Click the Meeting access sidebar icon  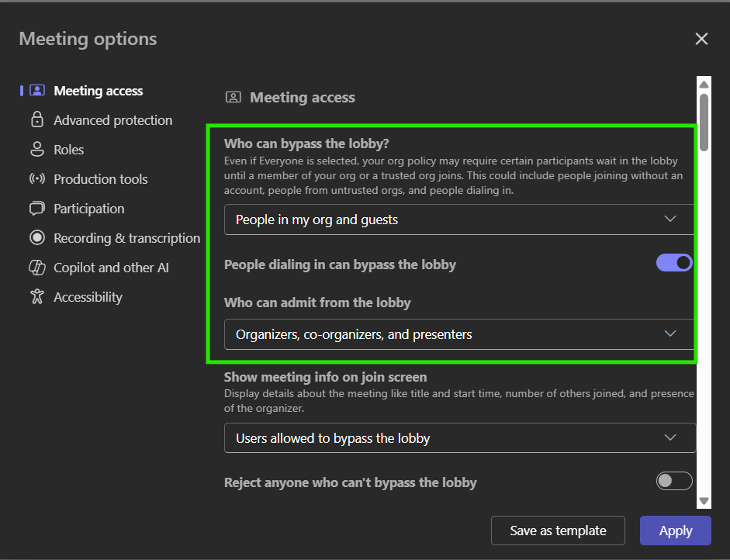click(37, 90)
